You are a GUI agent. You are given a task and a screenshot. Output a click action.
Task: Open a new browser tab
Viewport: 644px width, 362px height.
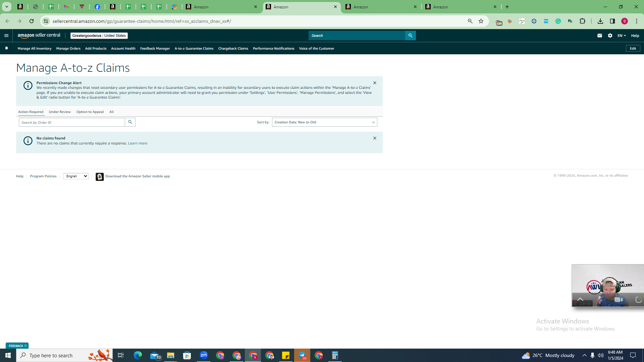tap(507, 7)
